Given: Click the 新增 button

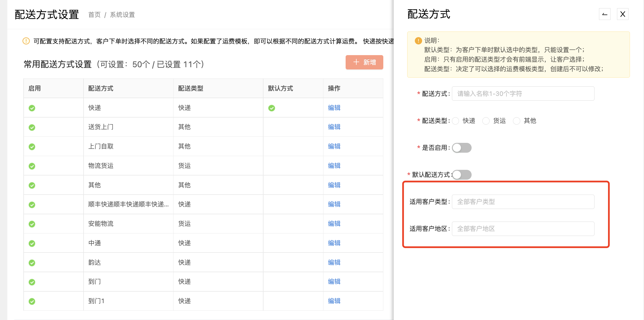Looking at the screenshot, I should (364, 62).
